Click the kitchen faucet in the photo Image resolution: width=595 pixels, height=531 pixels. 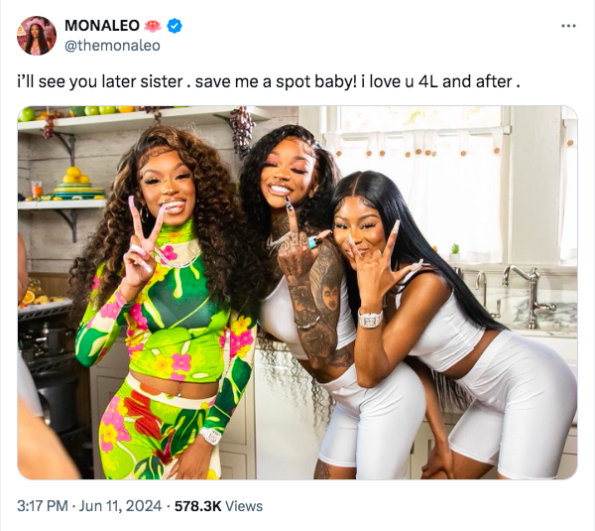[x=527, y=296]
